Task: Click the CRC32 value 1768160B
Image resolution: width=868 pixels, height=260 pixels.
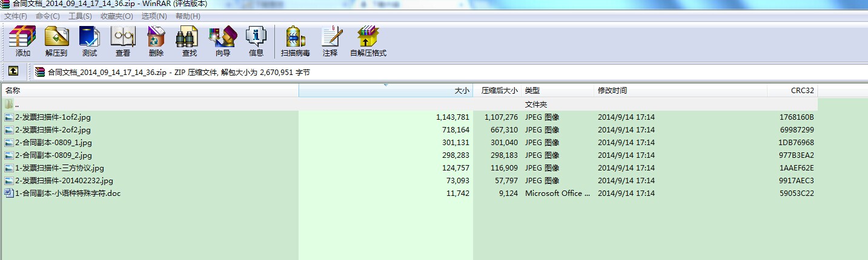Action: (797, 117)
